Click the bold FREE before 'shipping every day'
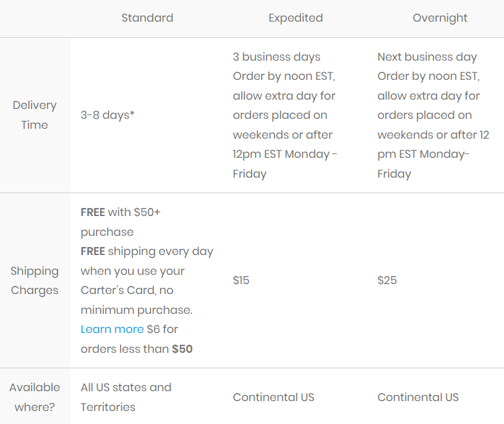Screen dimensions: 504x424 tap(93, 251)
